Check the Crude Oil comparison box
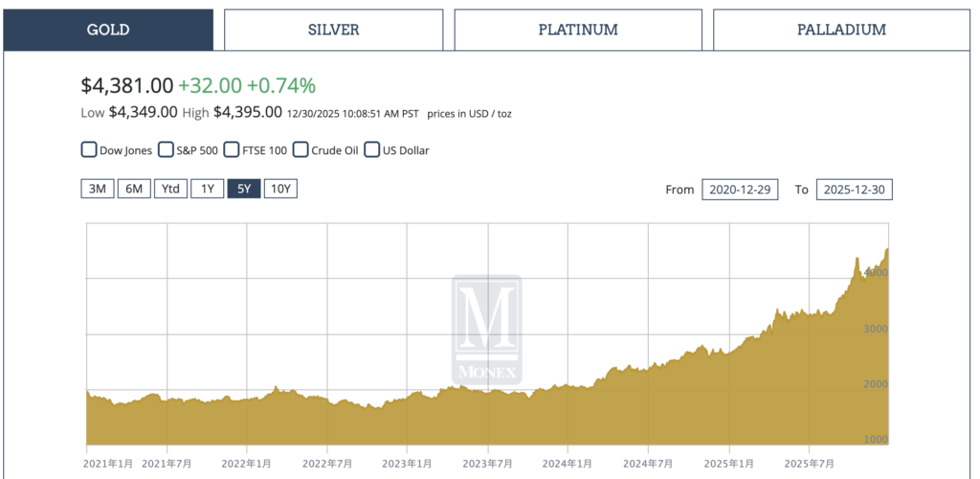Screen dimensions: 980x479 (x=301, y=150)
